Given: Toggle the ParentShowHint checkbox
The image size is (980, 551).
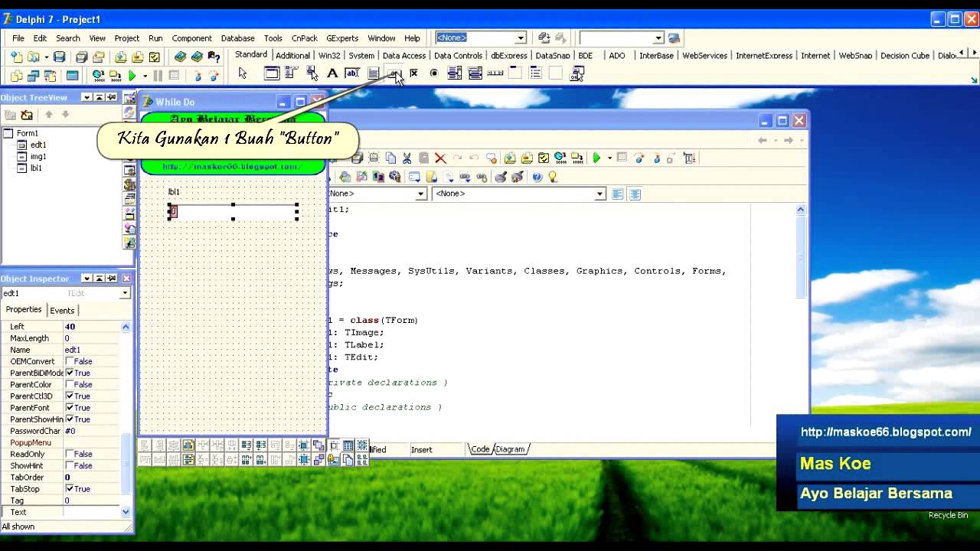Looking at the screenshot, I should [x=70, y=419].
